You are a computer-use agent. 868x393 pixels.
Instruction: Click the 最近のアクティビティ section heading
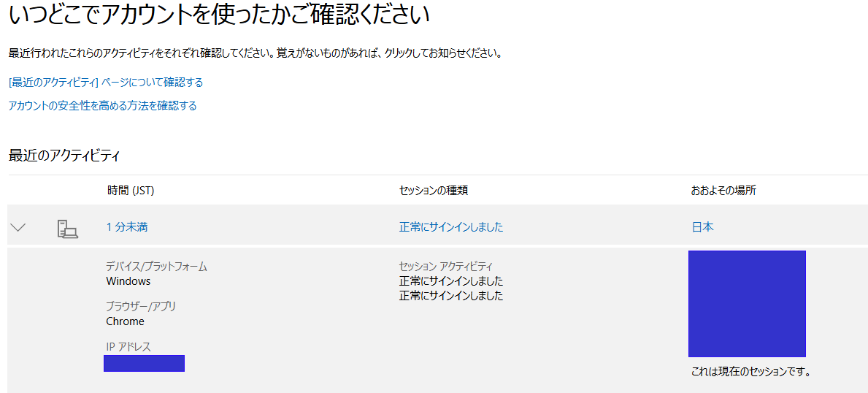tap(64, 155)
